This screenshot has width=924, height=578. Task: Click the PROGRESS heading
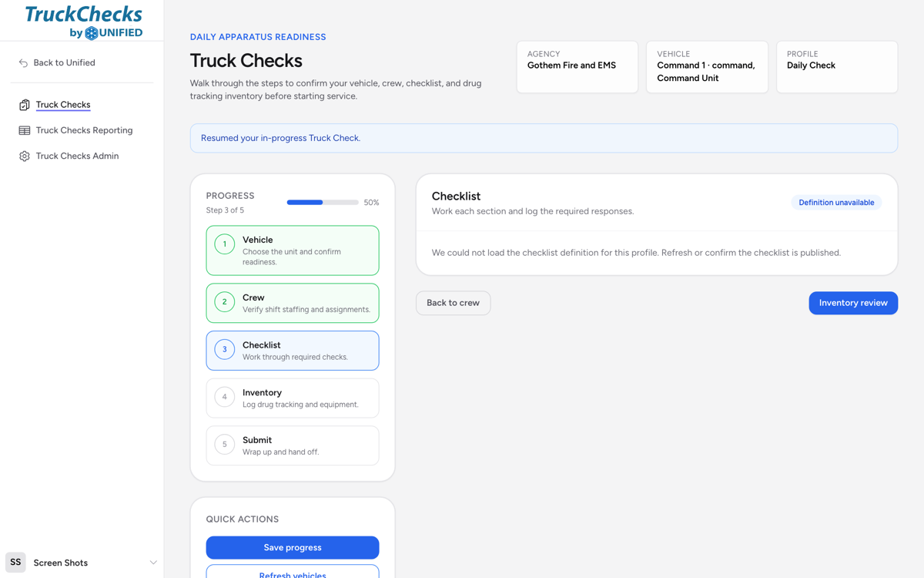point(230,196)
